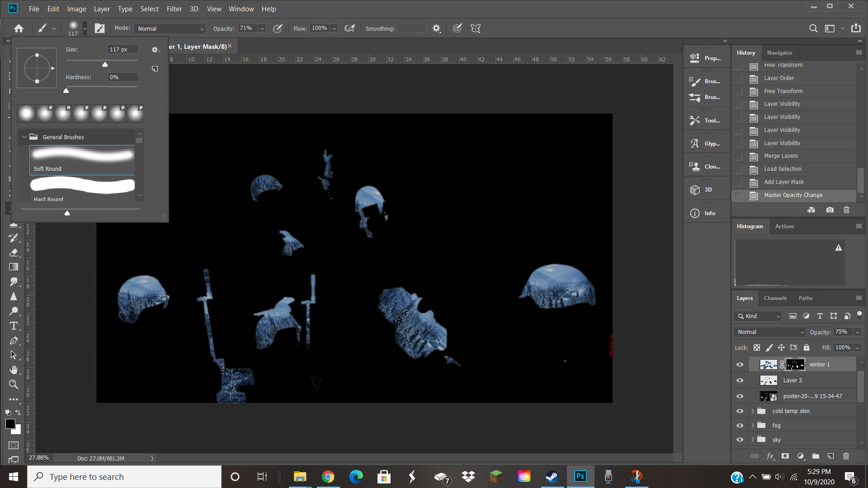The height and width of the screenshot is (488, 868).
Task: Open the brush Mode dropdown
Action: 170,28
